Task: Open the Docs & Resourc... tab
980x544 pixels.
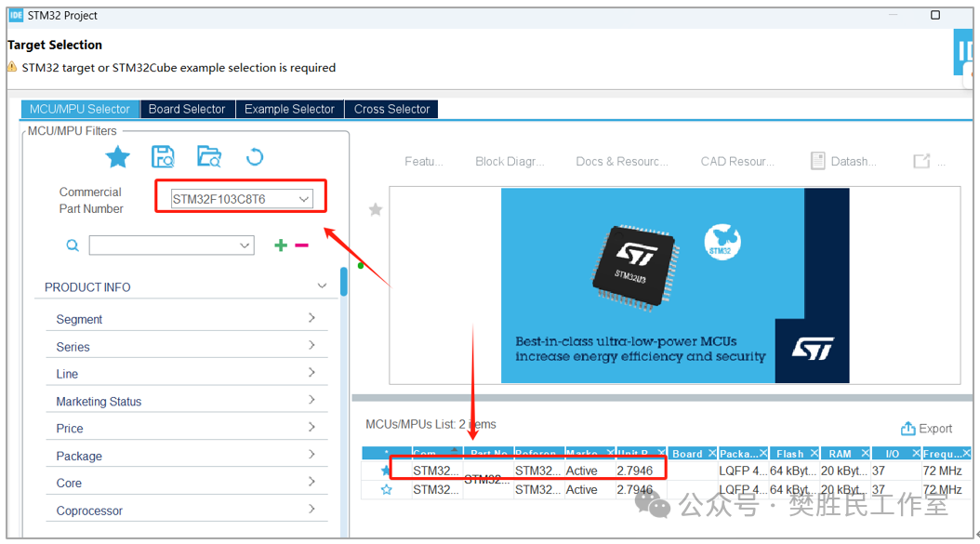Action: click(622, 161)
